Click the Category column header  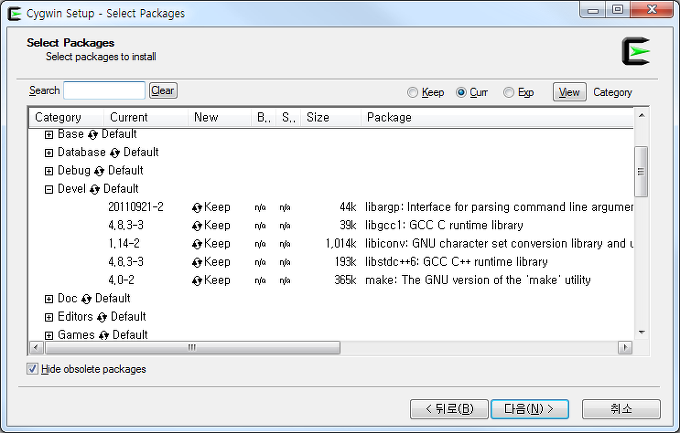pos(66,118)
